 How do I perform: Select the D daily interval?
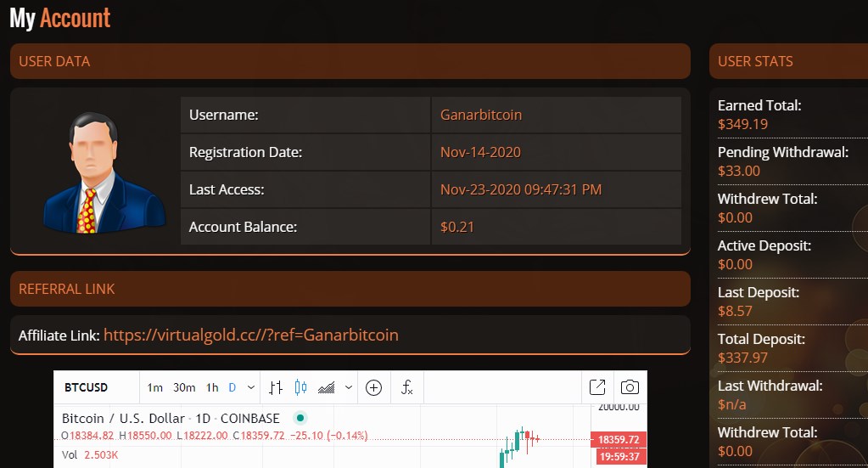pos(232,387)
